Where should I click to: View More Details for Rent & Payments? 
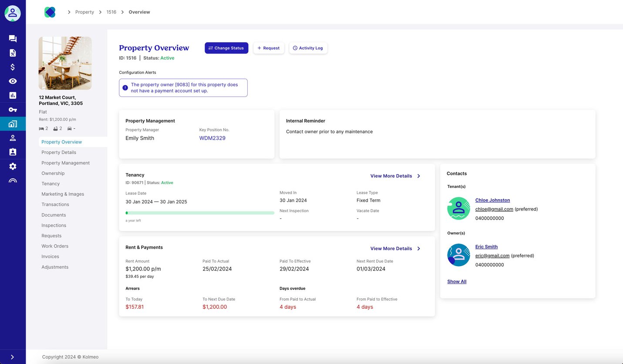[391, 249]
